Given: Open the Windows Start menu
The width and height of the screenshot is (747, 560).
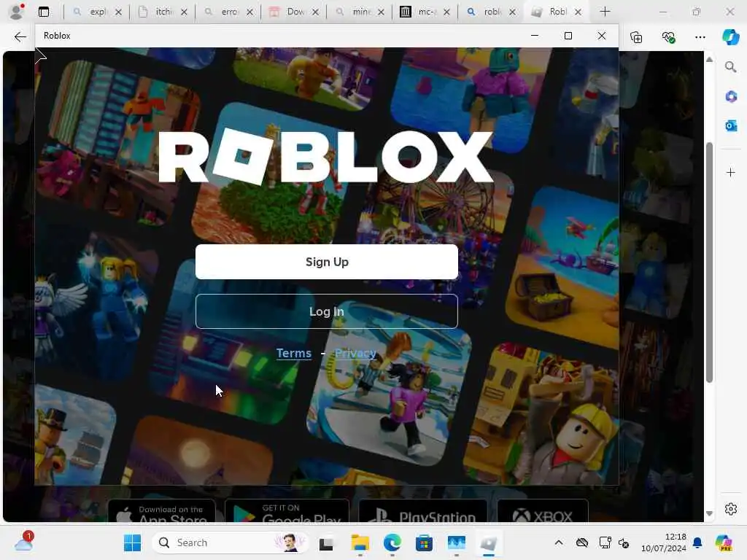Looking at the screenshot, I should 132,542.
